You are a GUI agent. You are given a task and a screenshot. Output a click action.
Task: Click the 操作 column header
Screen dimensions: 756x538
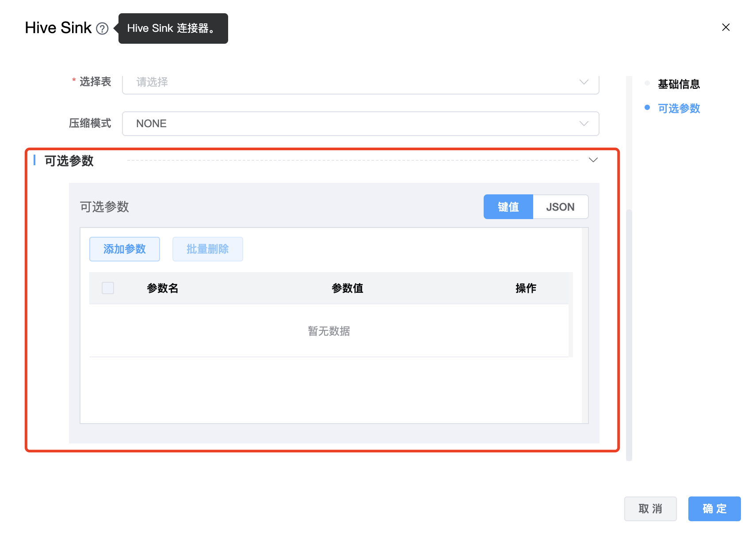pos(526,288)
